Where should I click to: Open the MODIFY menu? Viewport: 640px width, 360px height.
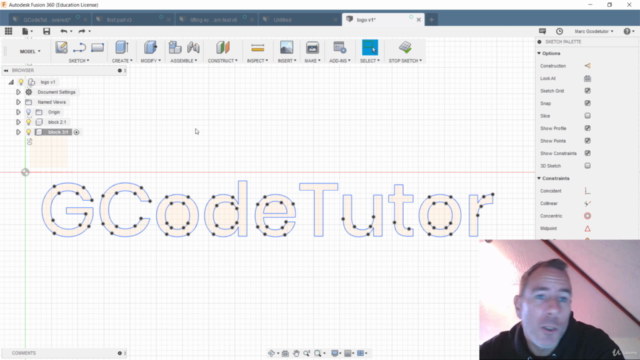pos(151,61)
